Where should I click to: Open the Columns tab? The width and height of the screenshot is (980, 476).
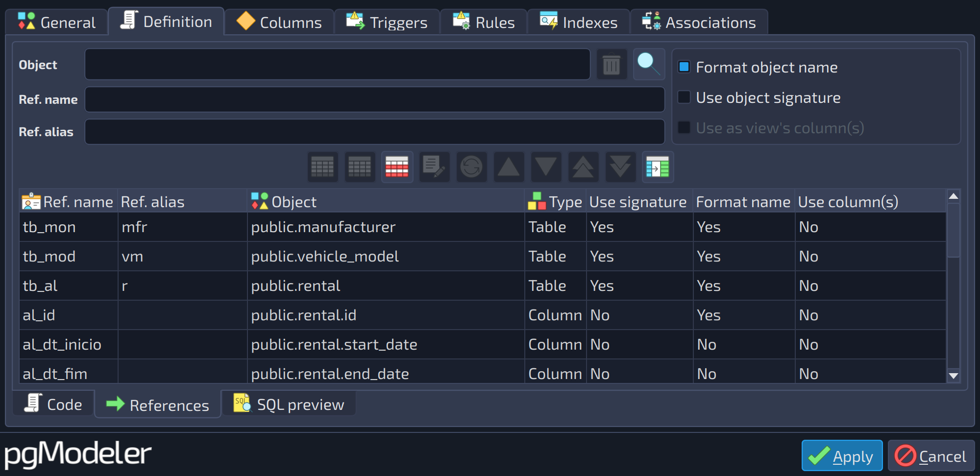tap(279, 22)
